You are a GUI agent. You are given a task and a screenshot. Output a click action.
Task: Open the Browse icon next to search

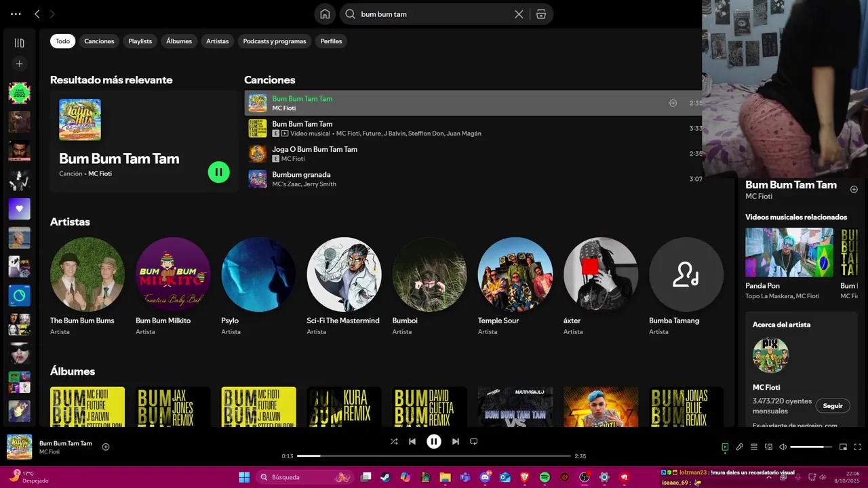[x=540, y=14]
